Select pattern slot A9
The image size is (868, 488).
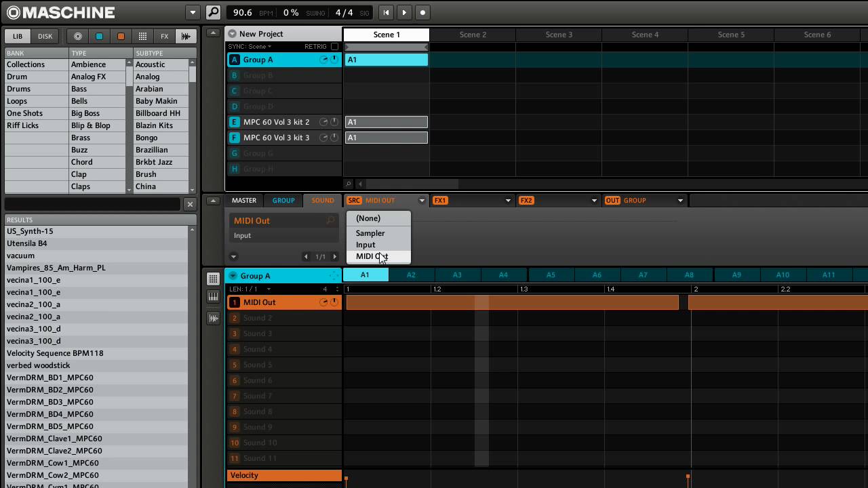pos(736,274)
